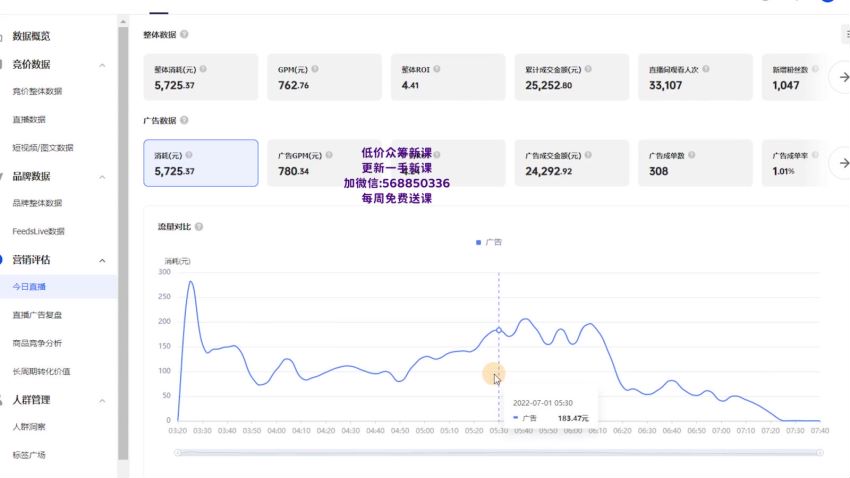850x478 pixels.
Task: Open 竞价整体数据 page
Action: (37, 92)
